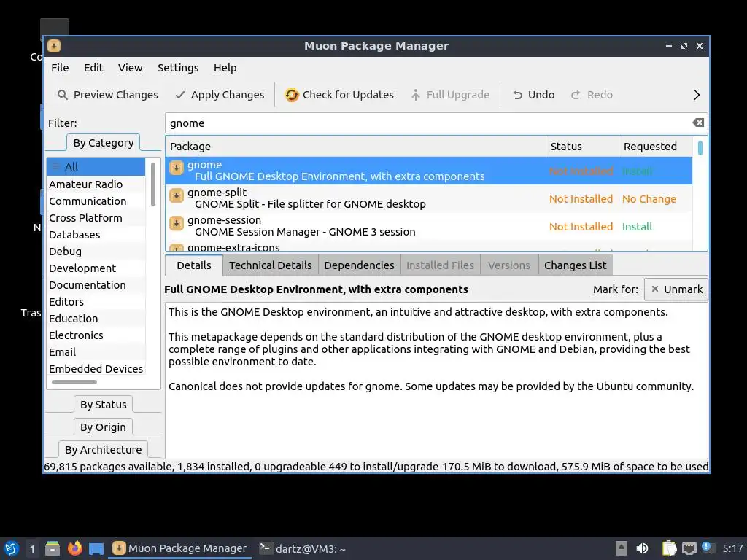Image resolution: width=747 pixels, height=560 pixels.
Task: Click the update notifier tray icon
Action: [x=707, y=548]
